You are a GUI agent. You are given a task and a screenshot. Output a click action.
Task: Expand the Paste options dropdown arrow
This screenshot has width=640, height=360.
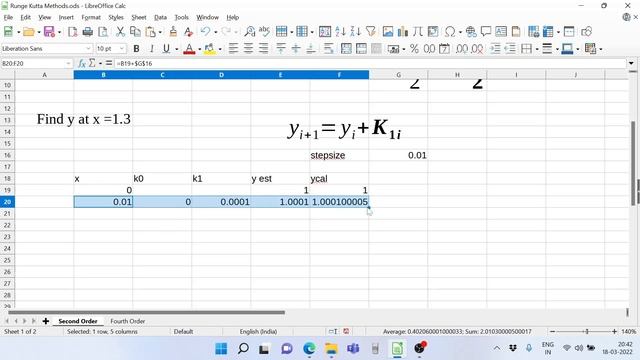[x=160, y=32]
